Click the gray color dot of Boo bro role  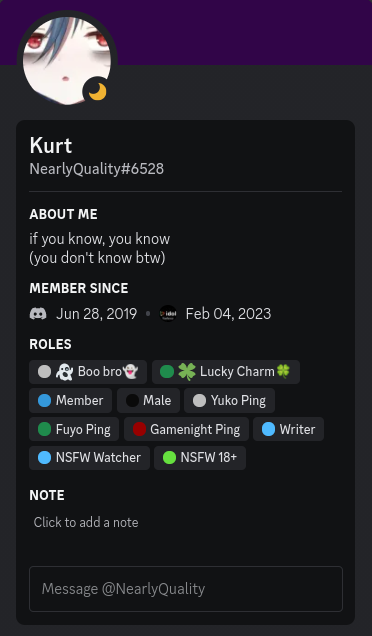pos(44,372)
